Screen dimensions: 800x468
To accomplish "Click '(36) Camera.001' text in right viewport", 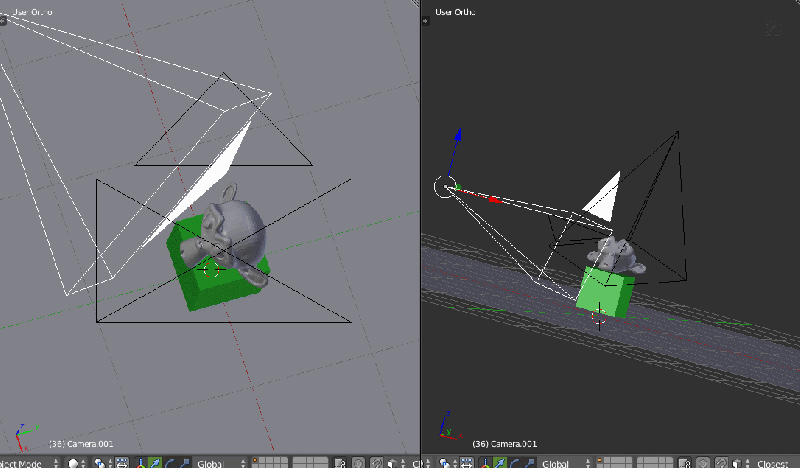I will point(505,444).
